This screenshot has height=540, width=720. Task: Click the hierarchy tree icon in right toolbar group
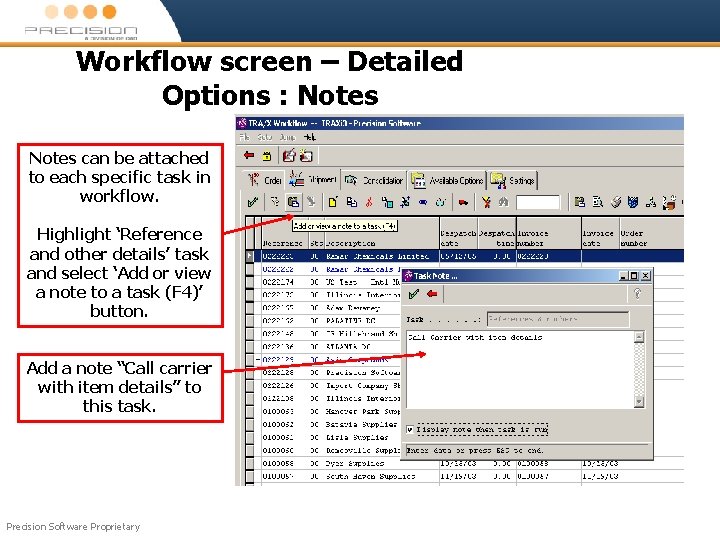pyautogui.click(x=651, y=202)
